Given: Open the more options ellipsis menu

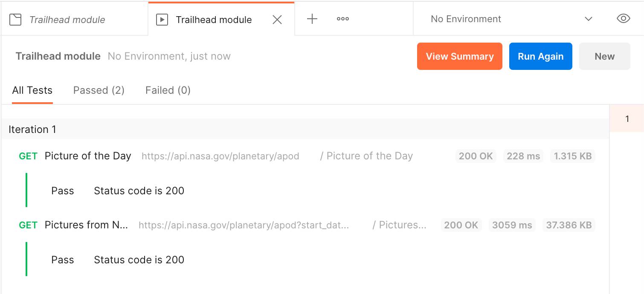Looking at the screenshot, I should click(342, 19).
